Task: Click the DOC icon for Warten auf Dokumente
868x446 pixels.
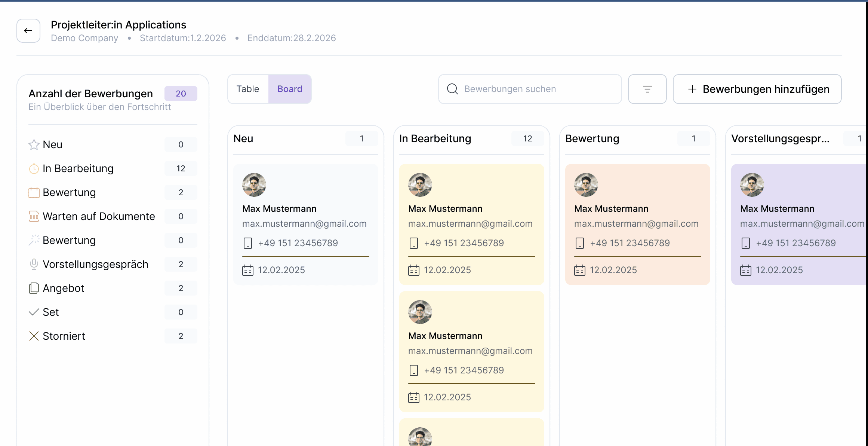Action: click(x=34, y=216)
